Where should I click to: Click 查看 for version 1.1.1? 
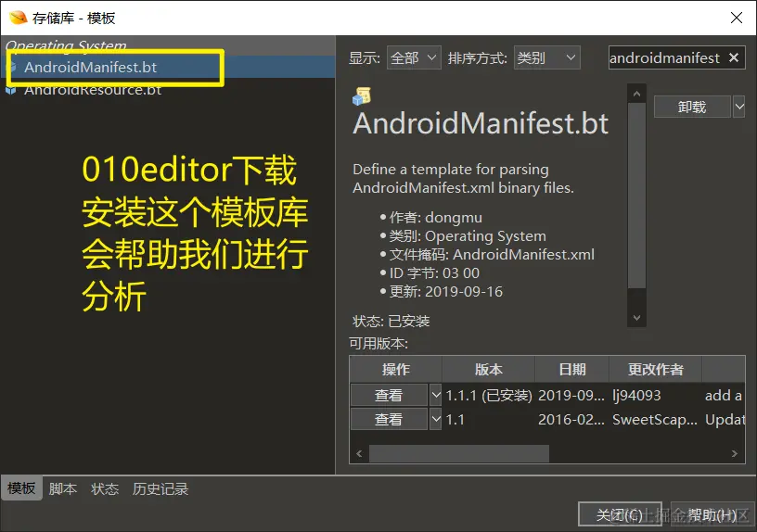tap(389, 396)
